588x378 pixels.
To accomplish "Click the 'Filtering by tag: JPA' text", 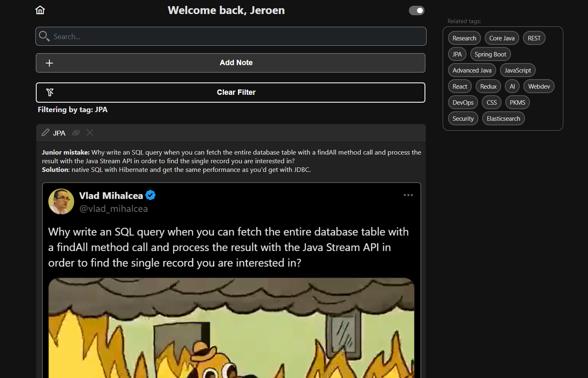I will 72,110.
